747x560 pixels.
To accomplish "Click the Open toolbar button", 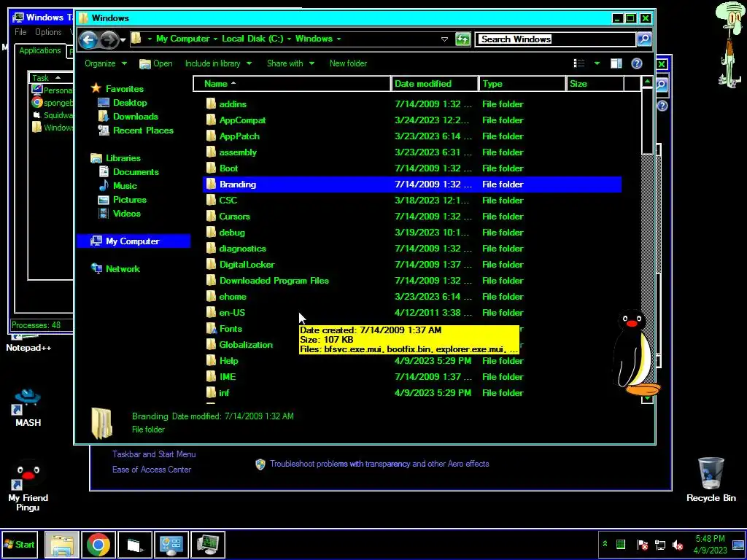I will (156, 63).
